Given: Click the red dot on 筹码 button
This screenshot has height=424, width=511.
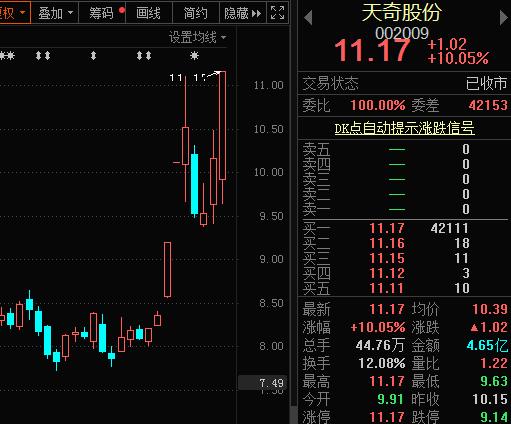Looking at the screenshot, I should coord(122,10).
